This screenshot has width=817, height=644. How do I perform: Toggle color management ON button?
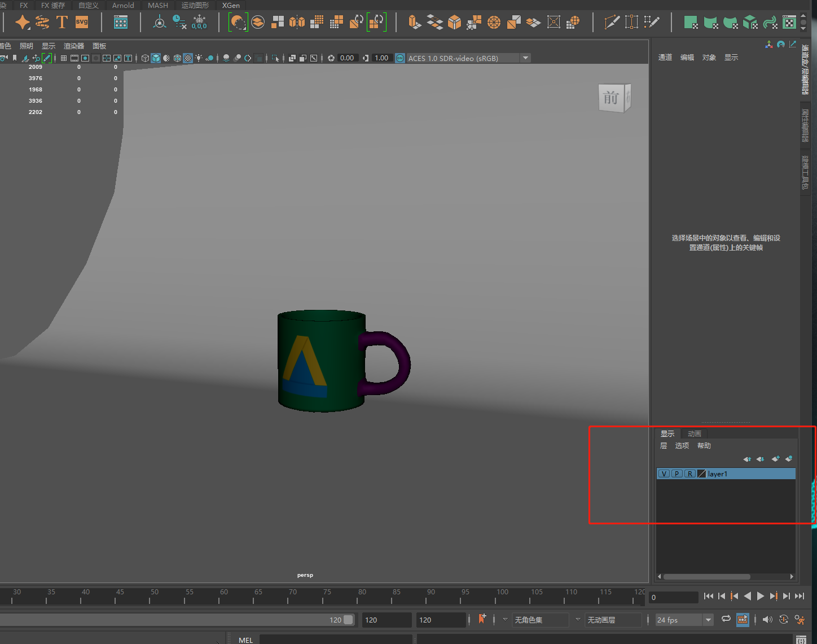point(400,58)
